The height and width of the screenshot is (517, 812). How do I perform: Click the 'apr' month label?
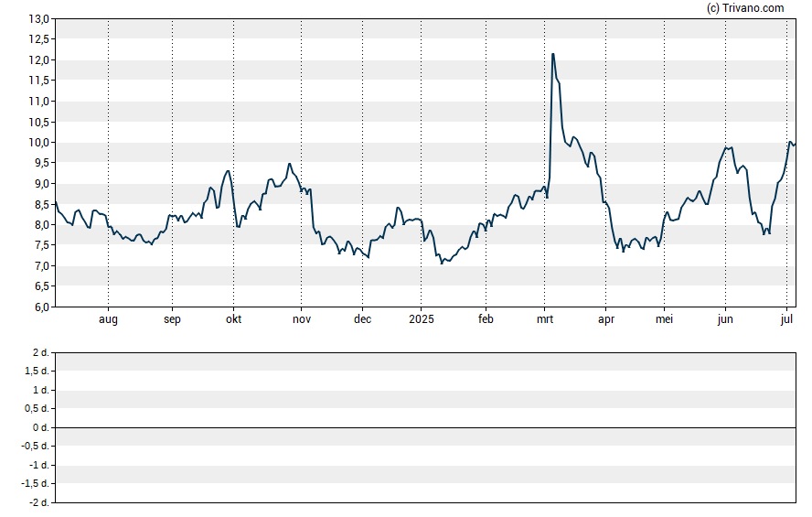[606, 319]
